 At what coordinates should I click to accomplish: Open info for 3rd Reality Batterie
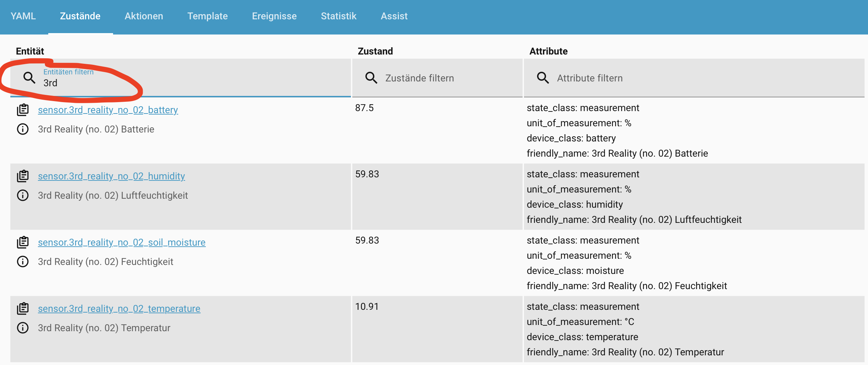click(x=23, y=129)
